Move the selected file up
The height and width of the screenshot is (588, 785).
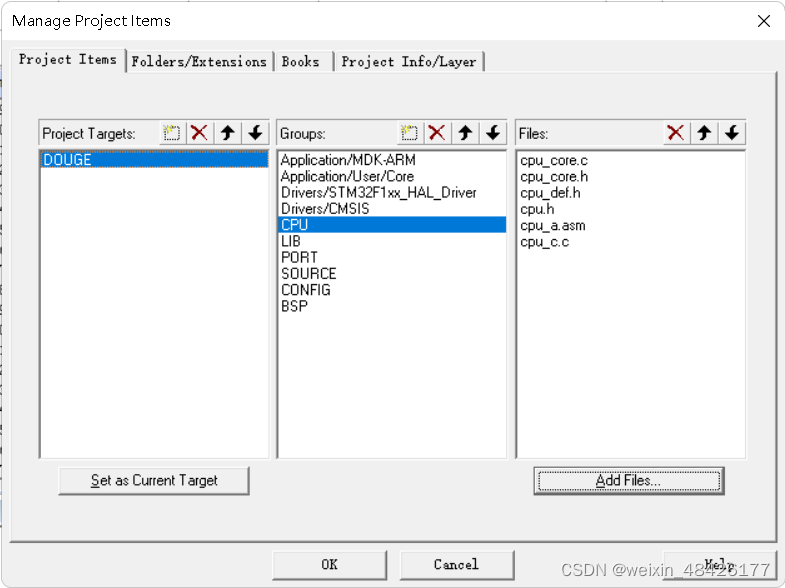pyautogui.click(x=704, y=133)
